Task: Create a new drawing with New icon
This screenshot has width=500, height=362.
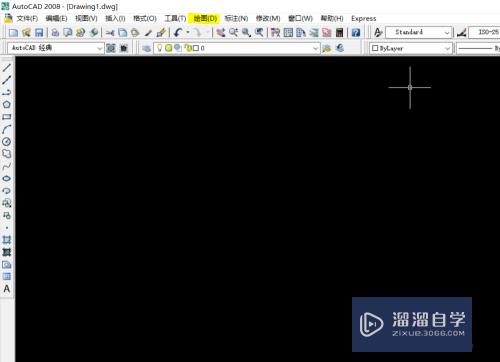Action: click(x=13, y=32)
